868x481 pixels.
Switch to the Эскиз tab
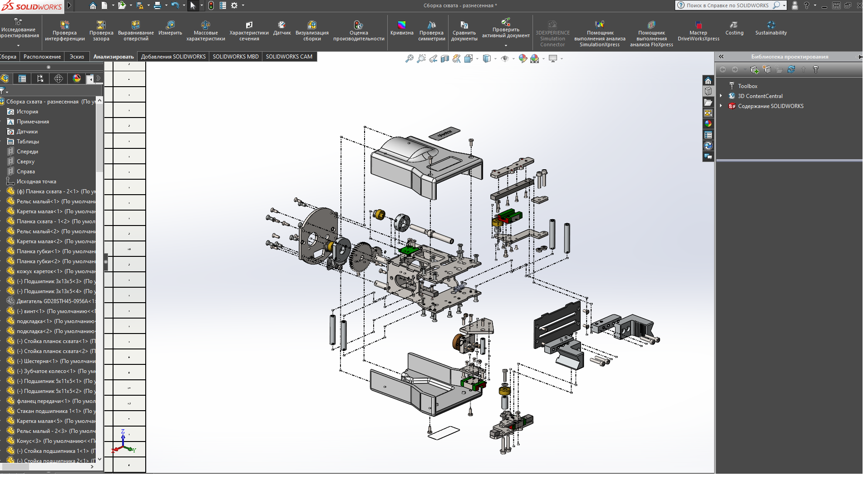click(x=77, y=57)
